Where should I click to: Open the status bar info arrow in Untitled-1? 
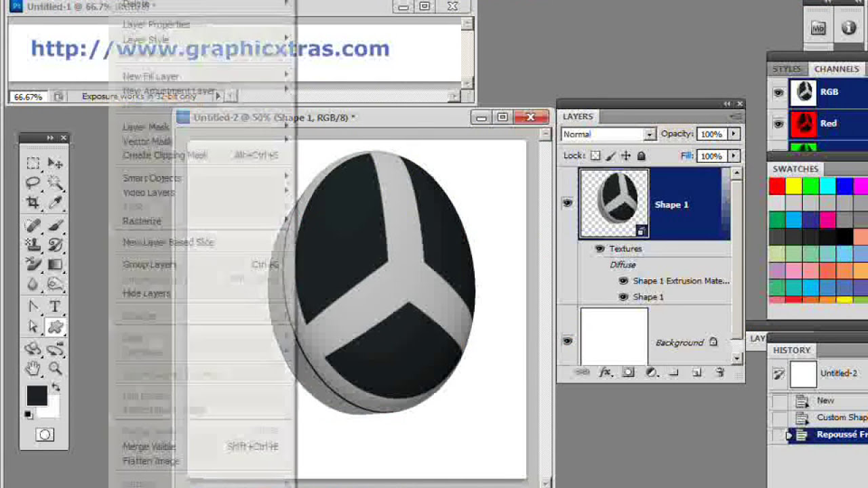(218, 97)
